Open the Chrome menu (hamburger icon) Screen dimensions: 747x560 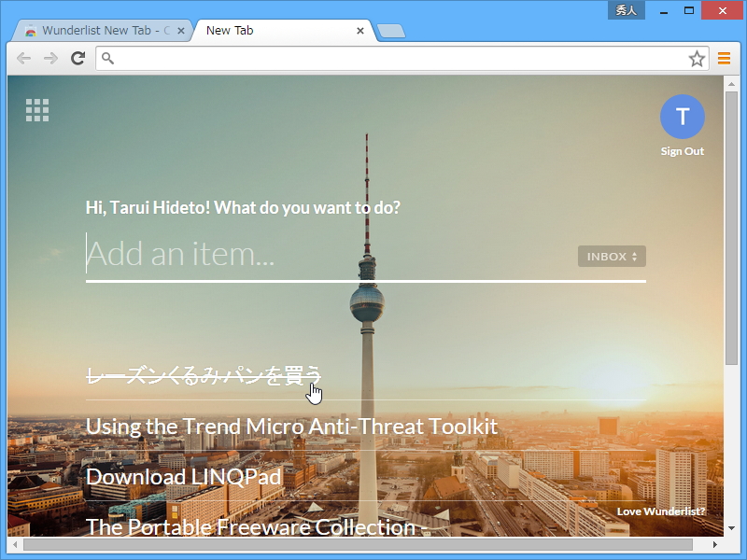coord(725,58)
